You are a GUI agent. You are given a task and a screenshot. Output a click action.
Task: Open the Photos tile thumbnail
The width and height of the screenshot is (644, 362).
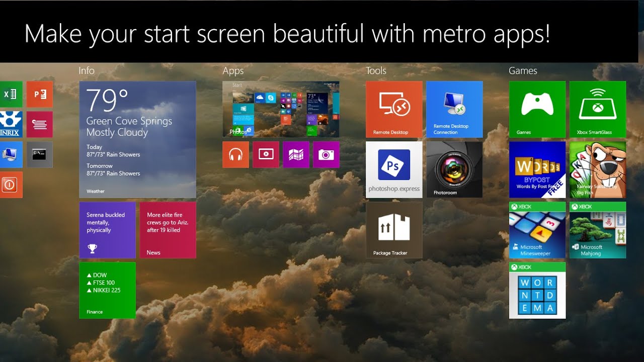(281, 109)
